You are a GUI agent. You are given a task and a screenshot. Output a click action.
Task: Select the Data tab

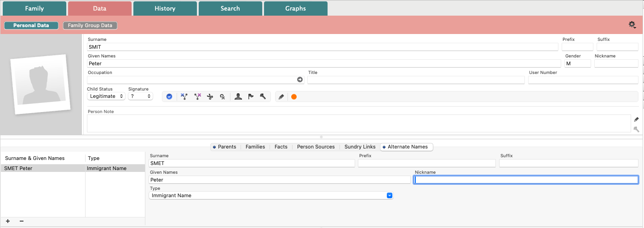tap(100, 8)
